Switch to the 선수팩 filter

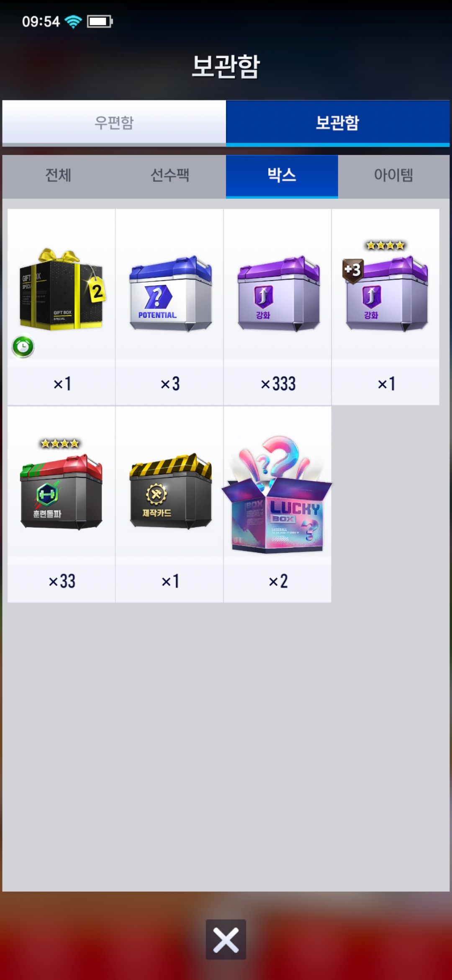[x=170, y=175]
